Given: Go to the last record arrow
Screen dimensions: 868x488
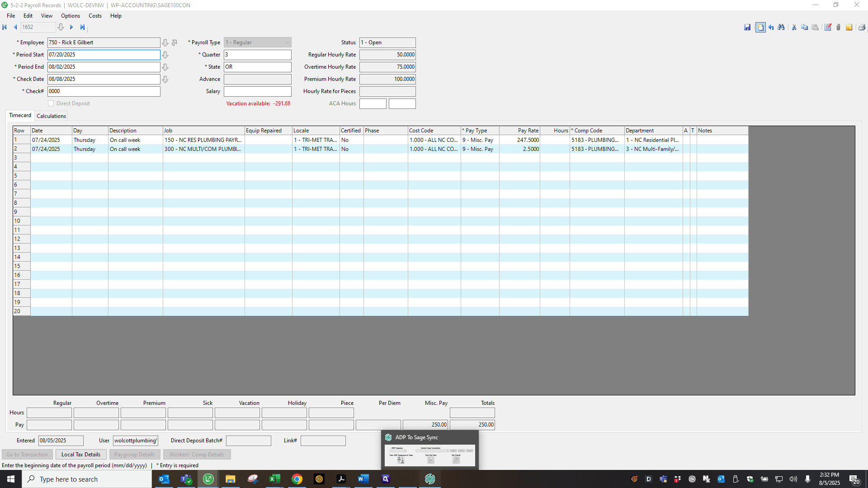Looking at the screenshot, I should [x=82, y=27].
